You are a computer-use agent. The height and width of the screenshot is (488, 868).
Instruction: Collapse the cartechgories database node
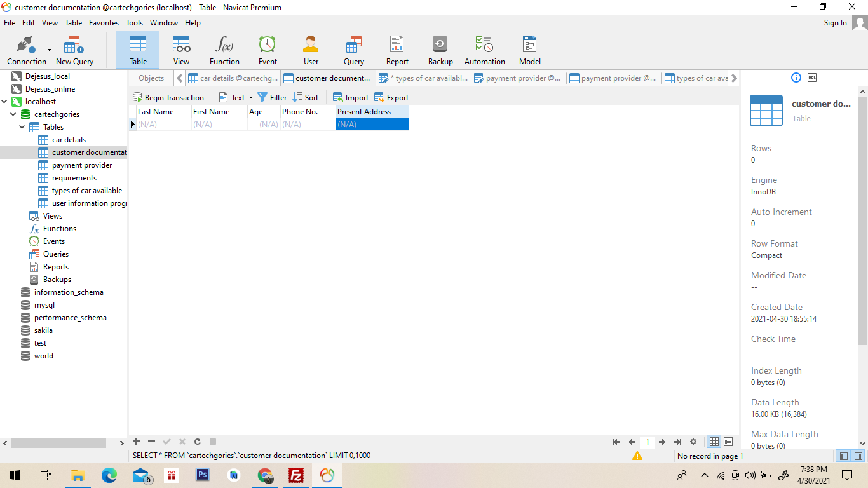pos(13,114)
